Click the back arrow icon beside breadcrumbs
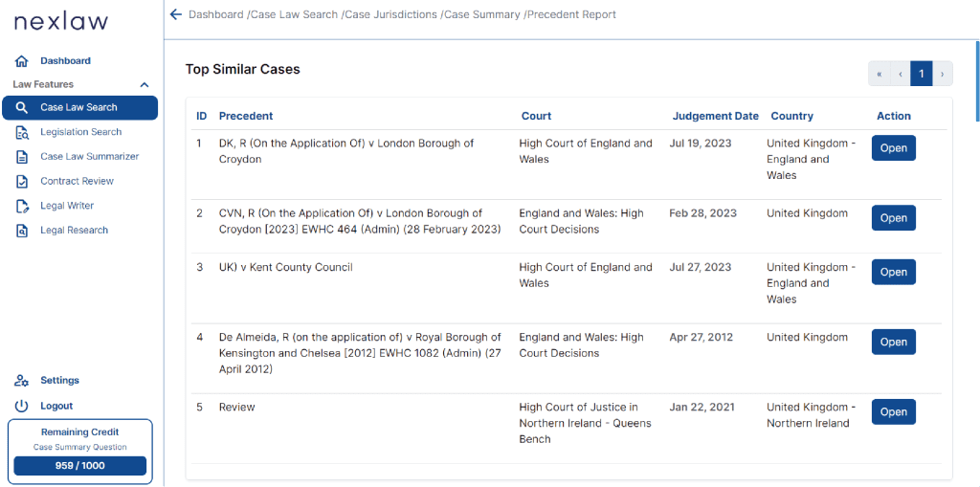The image size is (980, 487). [176, 14]
